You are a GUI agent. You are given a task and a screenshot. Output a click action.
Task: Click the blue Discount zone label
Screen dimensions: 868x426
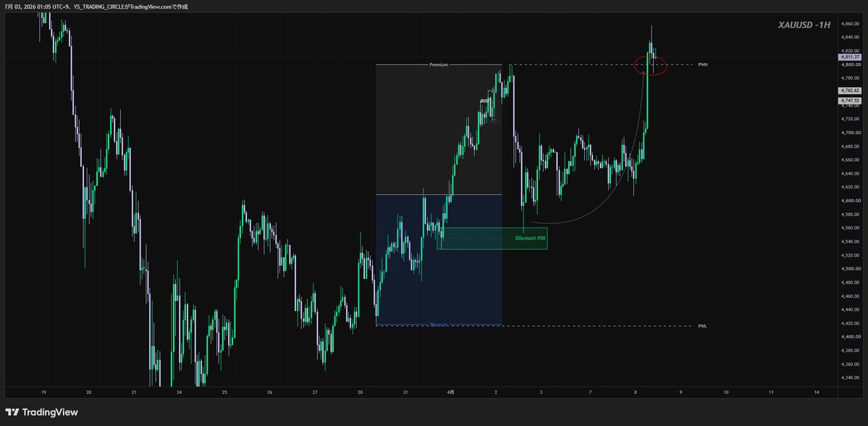coord(439,325)
